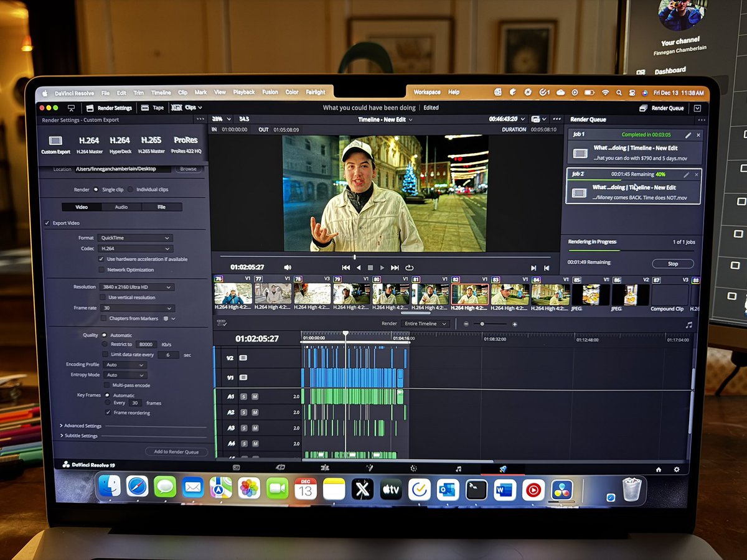Image resolution: width=747 pixels, height=560 pixels.
Task: Open the Codec H.264 dropdown
Action: click(134, 248)
